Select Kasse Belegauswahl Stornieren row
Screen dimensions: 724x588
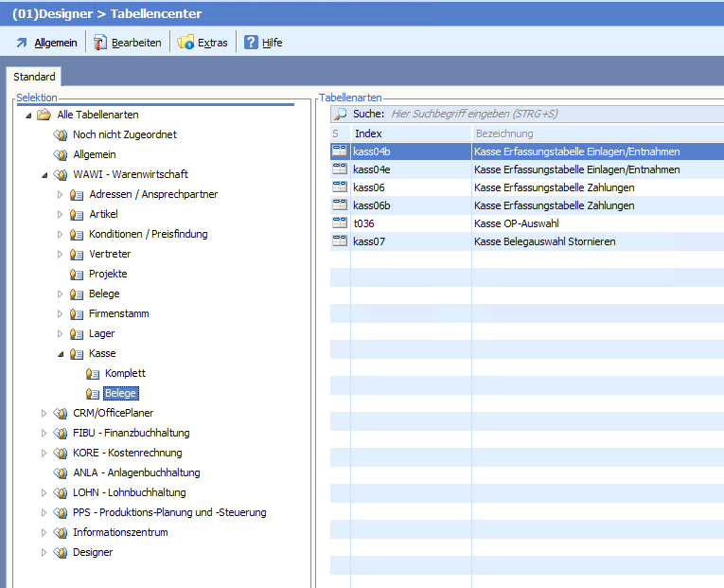pos(544,241)
